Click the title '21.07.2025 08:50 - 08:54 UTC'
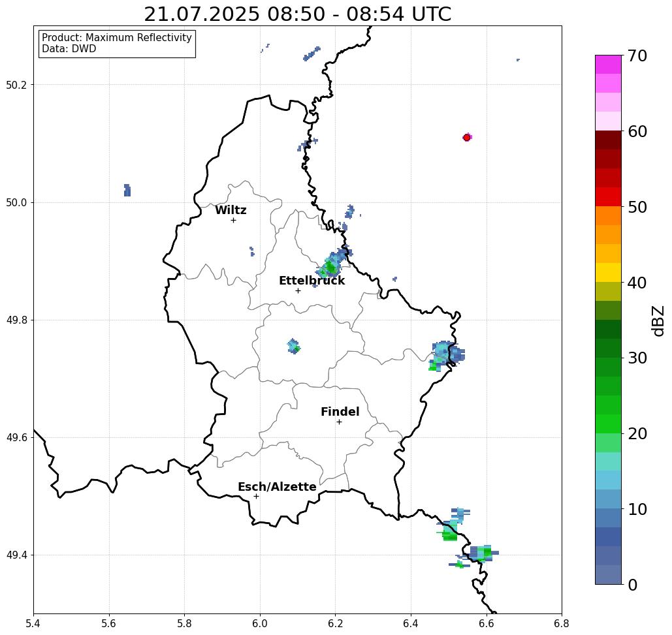Image resolution: width=672 pixels, height=635 pixels. (x=297, y=14)
